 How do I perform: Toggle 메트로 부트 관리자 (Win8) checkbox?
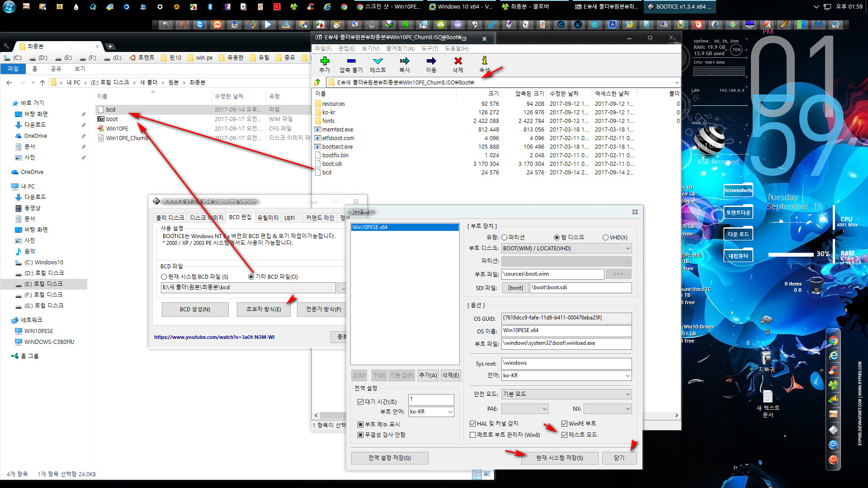tap(472, 435)
